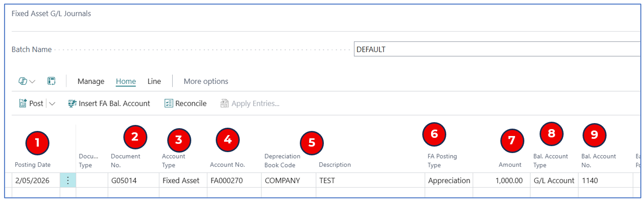The height and width of the screenshot is (201, 644).
Task: Open the Copilot menu icon
Action: [23, 81]
